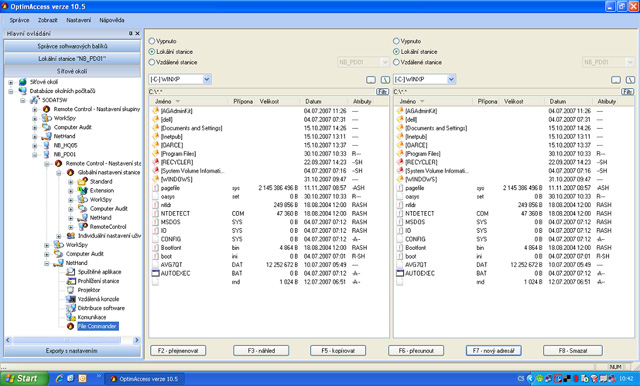Pin the Hlavní ovládání panel

[x=131, y=33]
